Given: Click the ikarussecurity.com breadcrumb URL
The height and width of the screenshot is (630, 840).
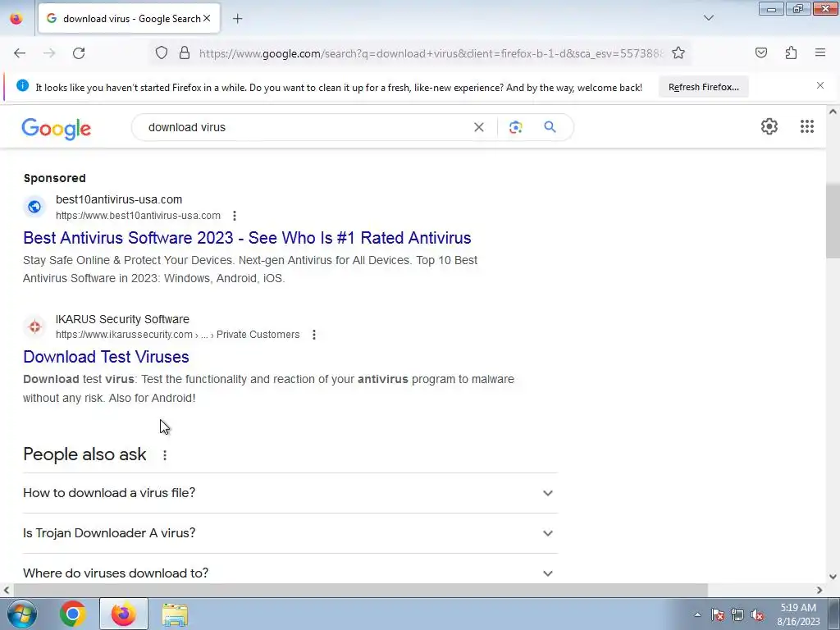Looking at the screenshot, I should pyautogui.click(x=177, y=335).
